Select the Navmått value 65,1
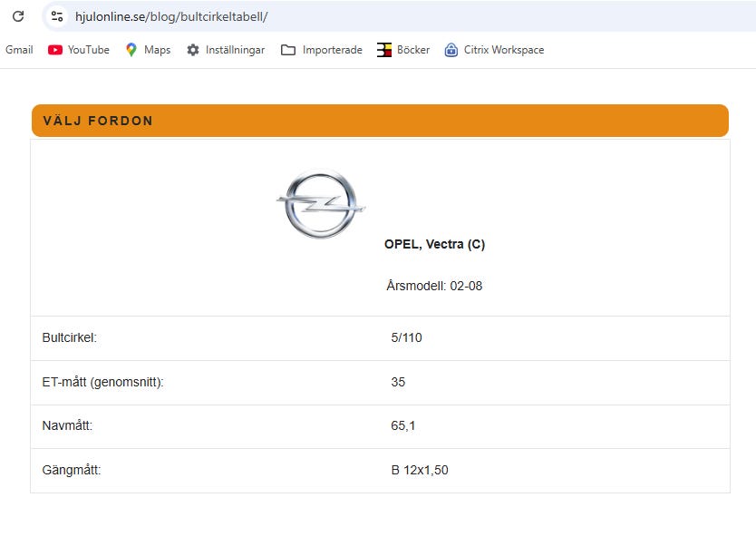The width and height of the screenshot is (756, 556). pyautogui.click(x=403, y=425)
